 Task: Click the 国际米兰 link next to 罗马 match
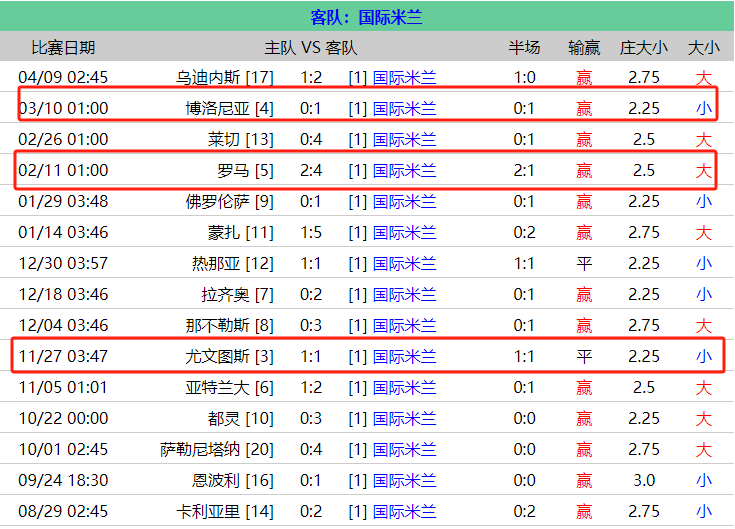pos(404,170)
